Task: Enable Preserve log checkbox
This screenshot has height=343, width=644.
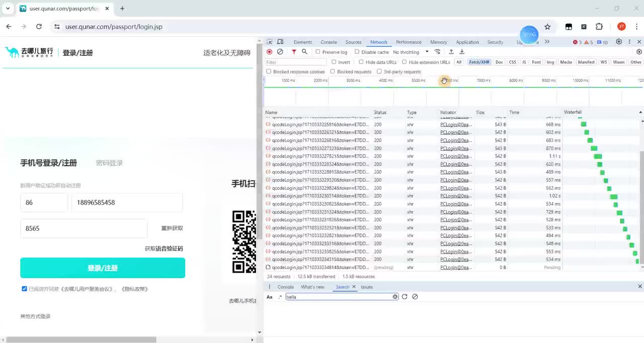Action: coord(318,52)
